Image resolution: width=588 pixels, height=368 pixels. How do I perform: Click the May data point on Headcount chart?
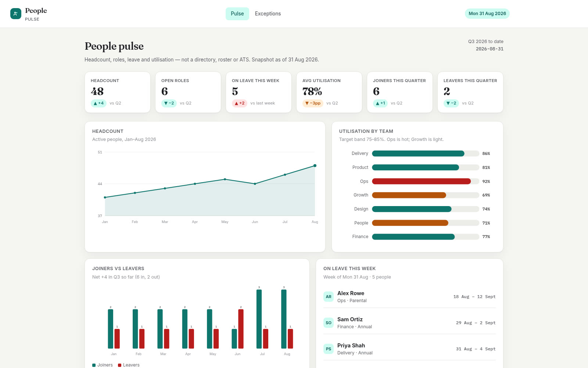coord(225,179)
